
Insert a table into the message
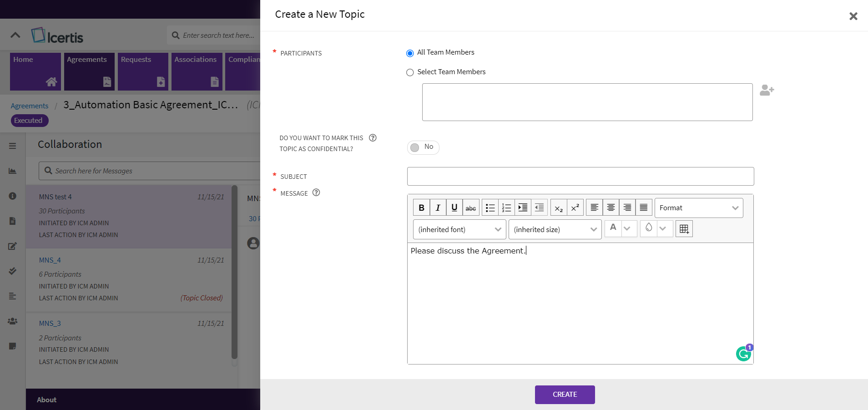(684, 229)
